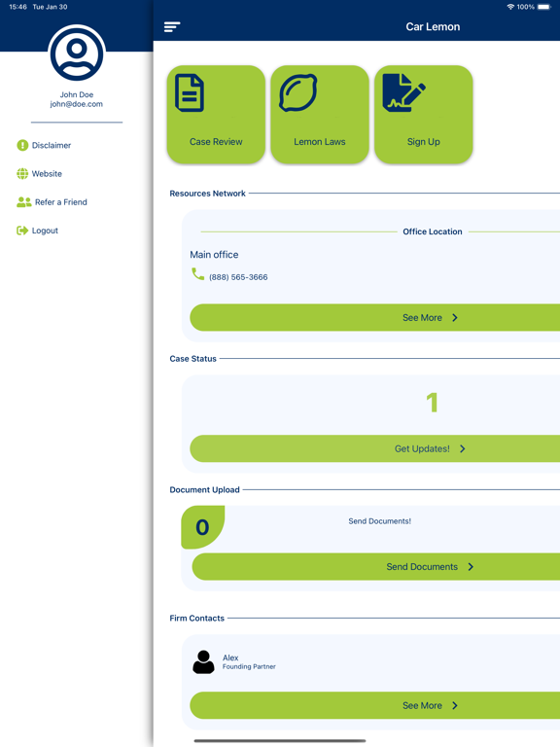Click See More under Office Location

click(374, 318)
